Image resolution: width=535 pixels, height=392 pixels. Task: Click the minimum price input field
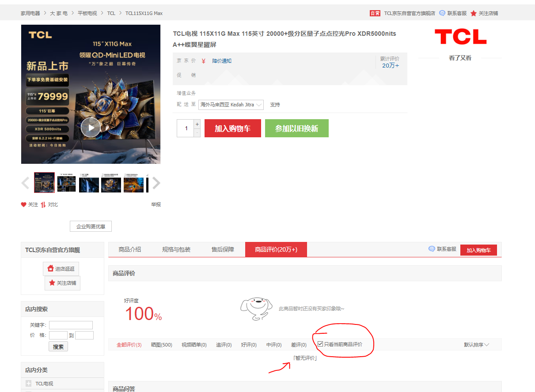click(58, 335)
